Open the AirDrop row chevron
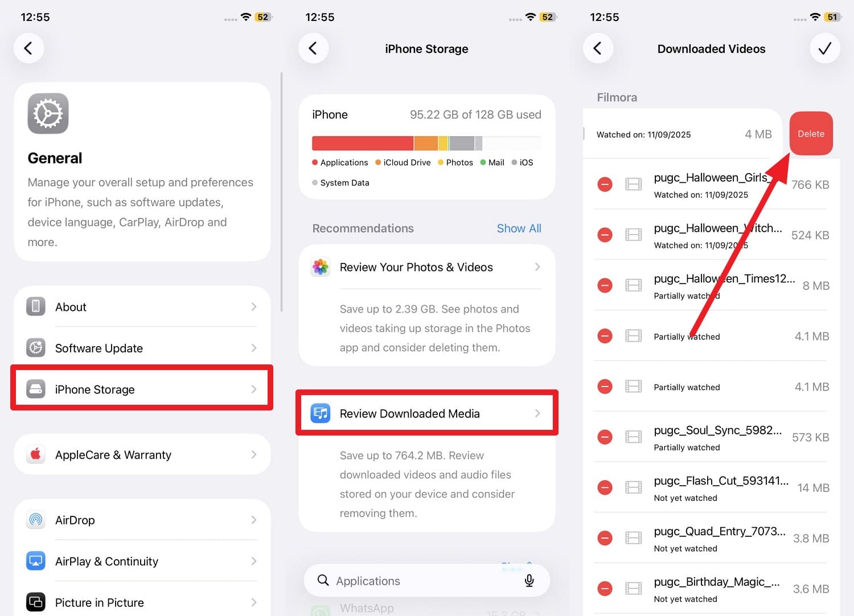The height and width of the screenshot is (616, 854). pos(254,520)
